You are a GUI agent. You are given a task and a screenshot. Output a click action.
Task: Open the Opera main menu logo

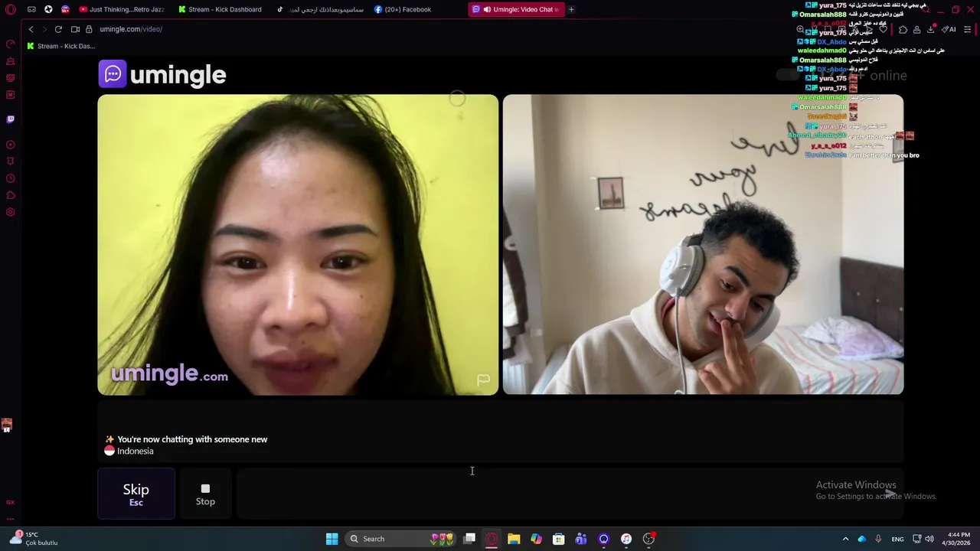click(x=11, y=9)
